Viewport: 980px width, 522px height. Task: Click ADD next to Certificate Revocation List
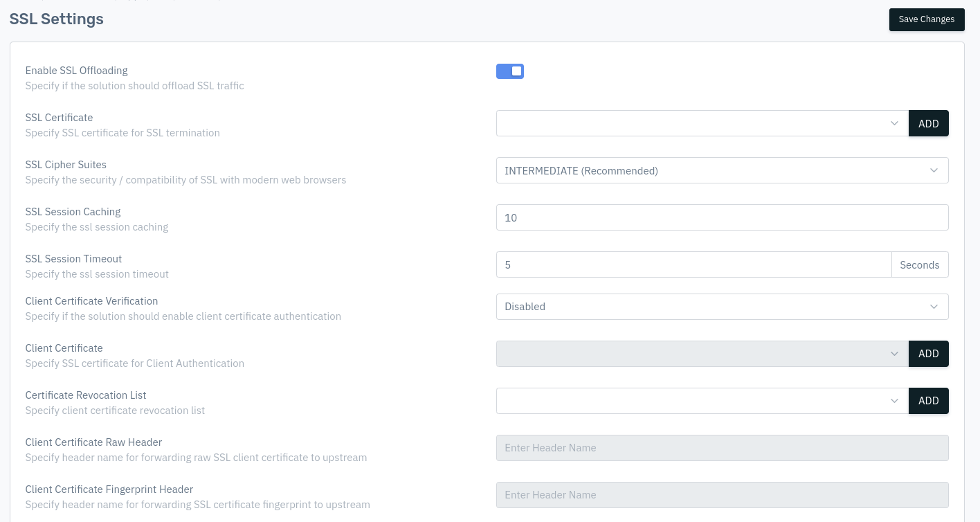(928, 401)
